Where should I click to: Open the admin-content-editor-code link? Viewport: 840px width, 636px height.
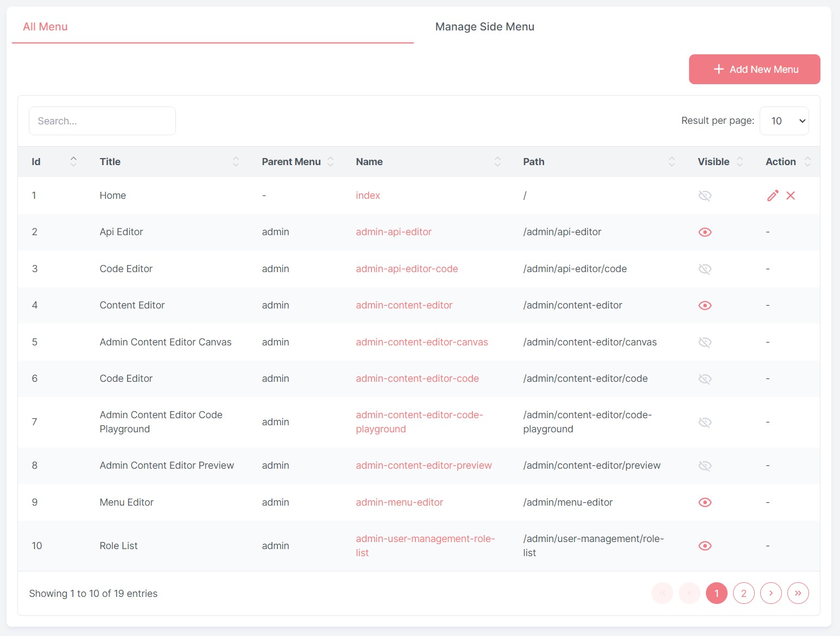click(x=417, y=379)
